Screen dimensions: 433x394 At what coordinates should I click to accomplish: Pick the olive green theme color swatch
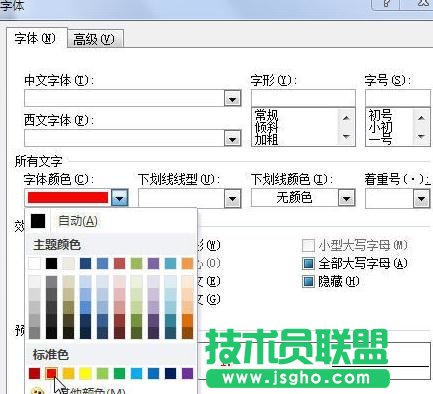[136, 263]
